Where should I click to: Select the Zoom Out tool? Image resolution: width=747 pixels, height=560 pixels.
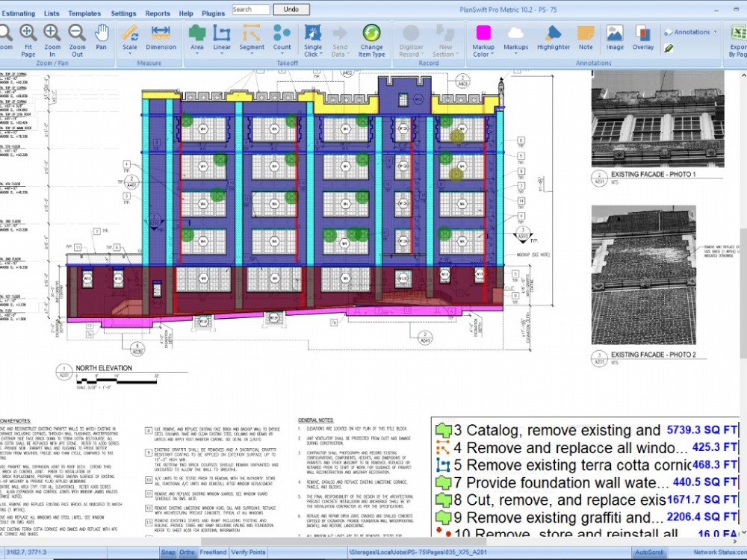[77, 40]
